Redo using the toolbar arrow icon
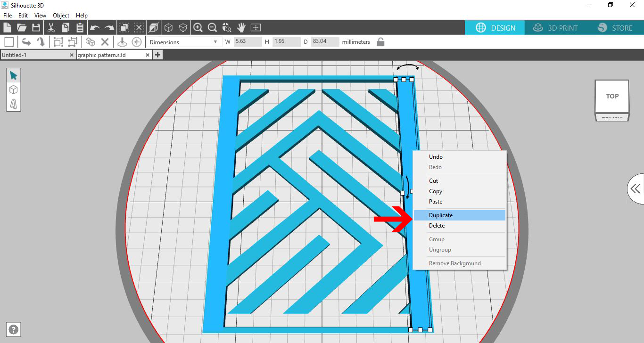 (x=109, y=28)
